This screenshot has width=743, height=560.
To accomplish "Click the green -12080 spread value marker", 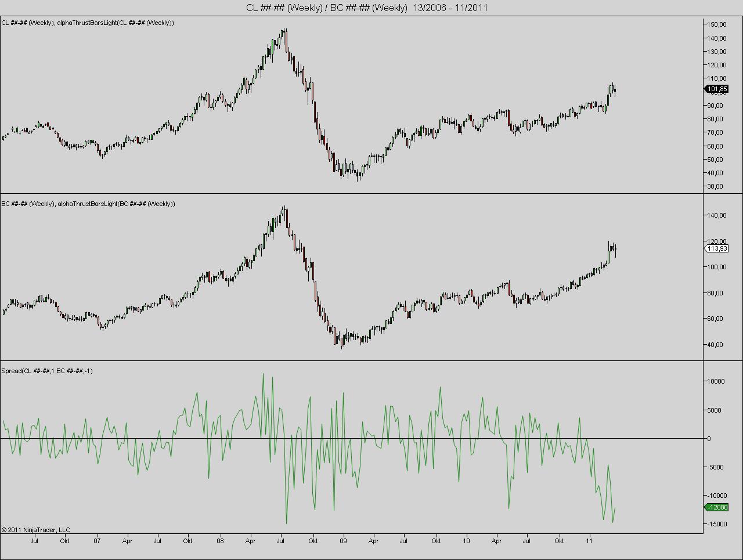I will 716,507.
